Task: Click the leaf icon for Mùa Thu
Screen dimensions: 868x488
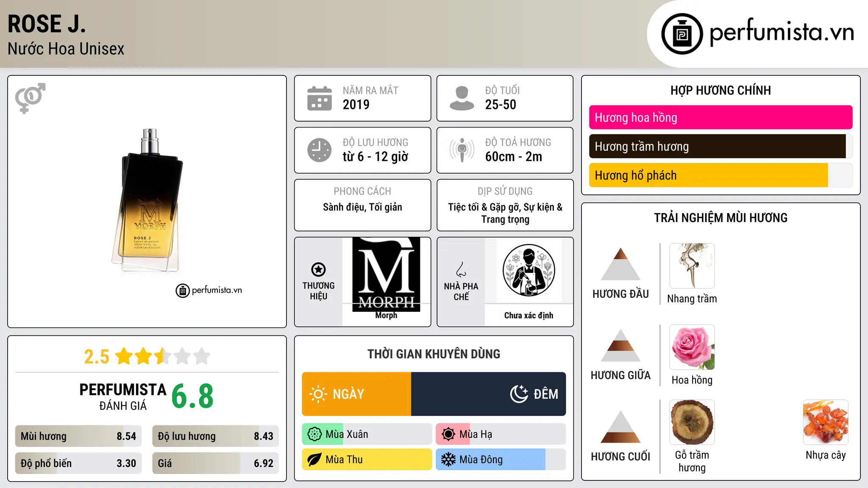Action: tap(314, 460)
